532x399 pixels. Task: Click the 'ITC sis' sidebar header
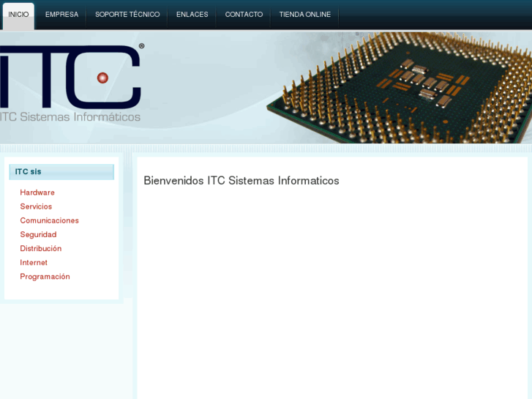pos(61,172)
